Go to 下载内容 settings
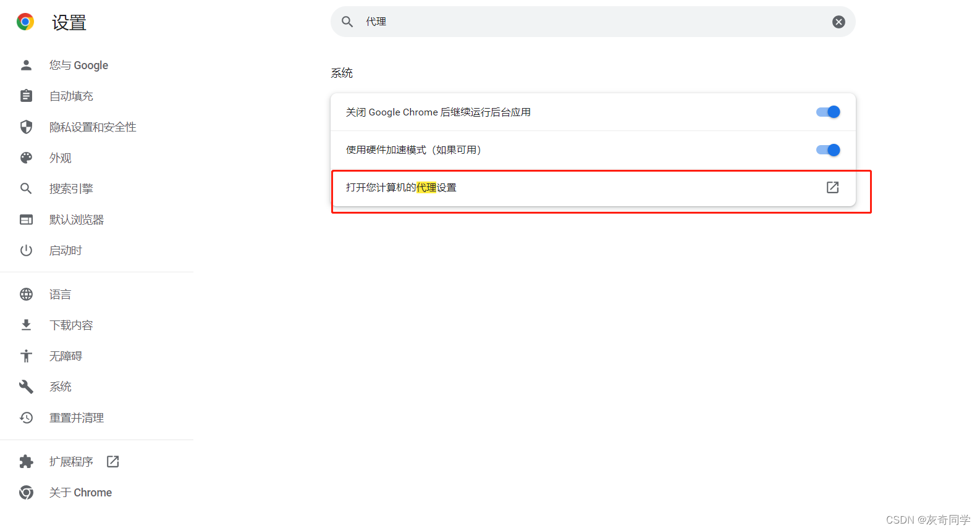The height and width of the screenshot is (531, 980). [71, 325]
